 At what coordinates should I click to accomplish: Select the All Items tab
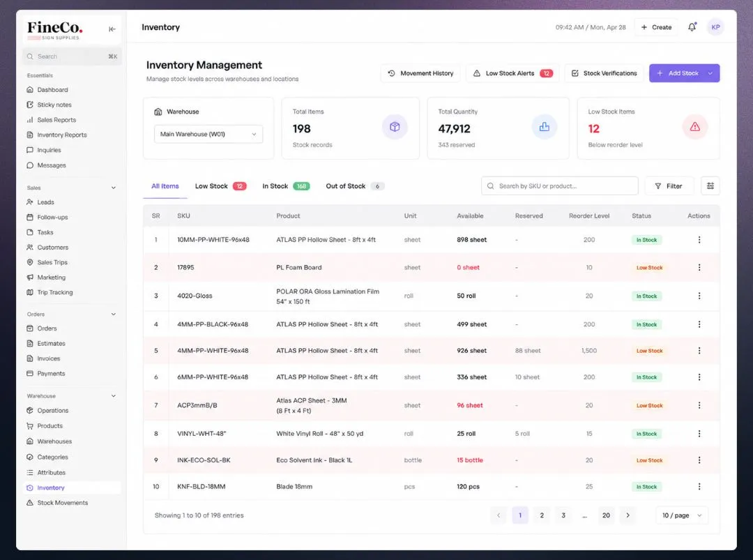tap(165, 186)
